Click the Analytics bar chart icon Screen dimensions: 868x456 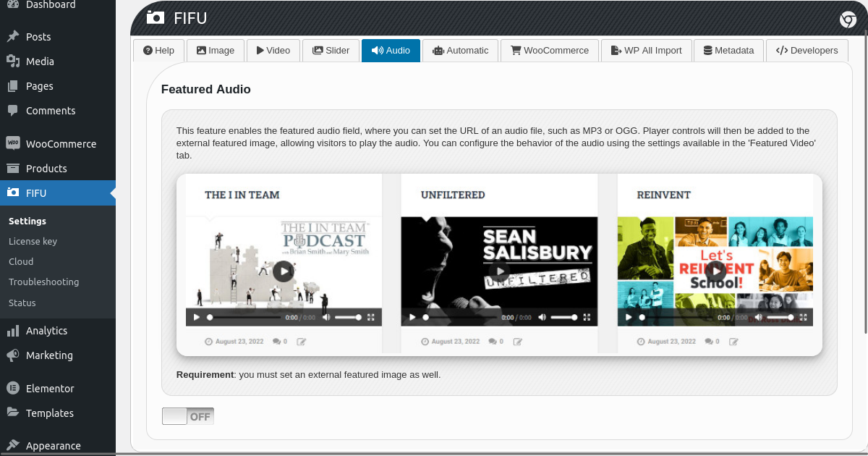click(x=13, y=331)
